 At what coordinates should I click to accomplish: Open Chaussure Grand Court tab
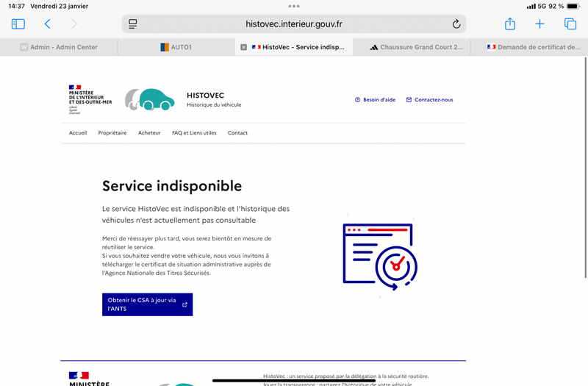tap(412, 47)
